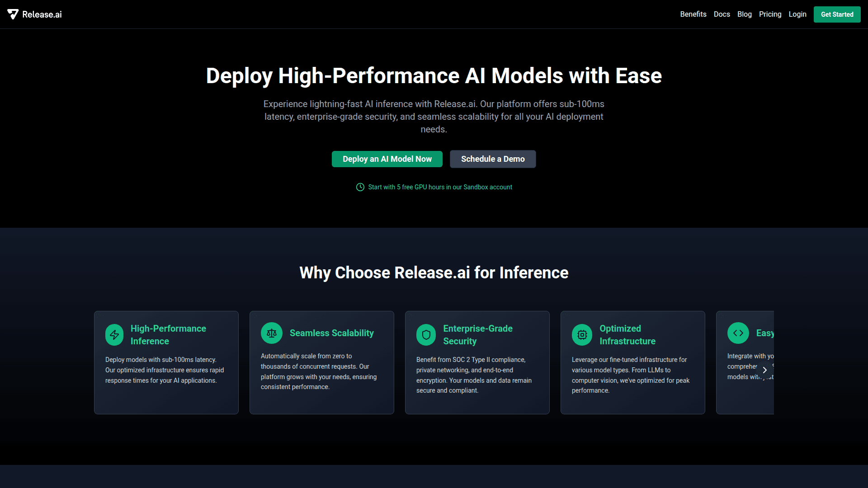Click the Release.ai logo icon

pos(13,14)
